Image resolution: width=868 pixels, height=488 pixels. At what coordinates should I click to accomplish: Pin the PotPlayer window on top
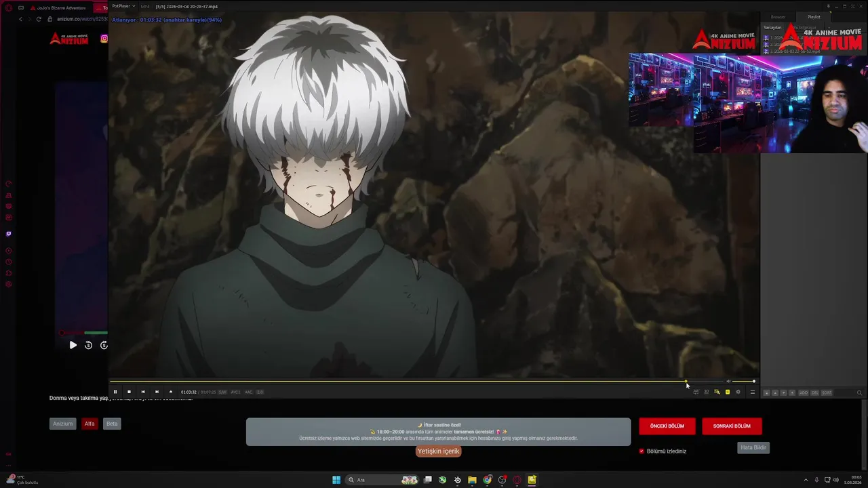point(828,6)
